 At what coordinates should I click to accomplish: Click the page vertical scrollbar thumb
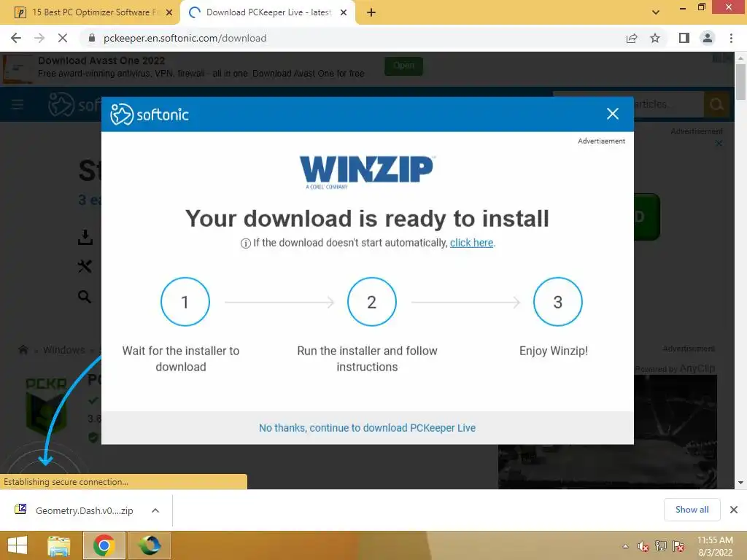740,82
